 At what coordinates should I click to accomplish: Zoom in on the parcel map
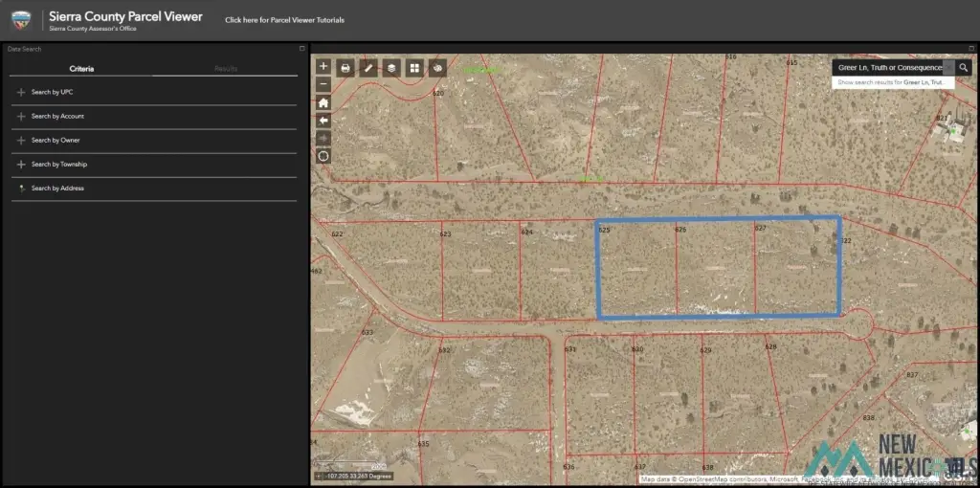pos(323,67)
